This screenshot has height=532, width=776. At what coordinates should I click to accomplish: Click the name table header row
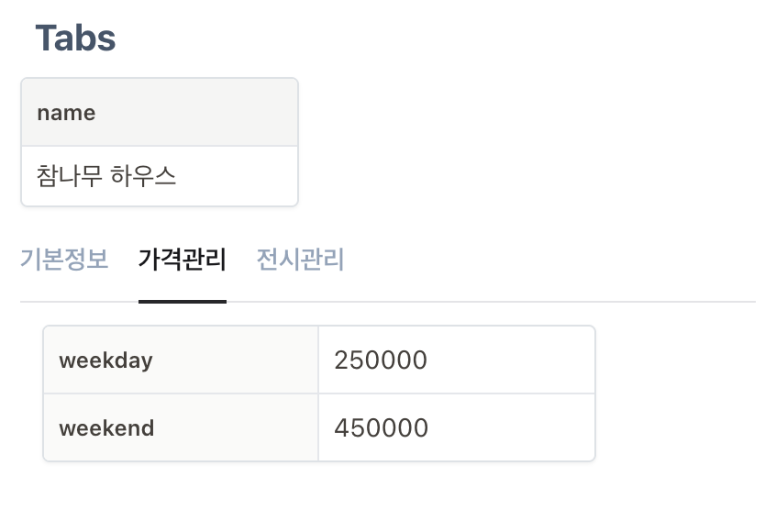160,112
